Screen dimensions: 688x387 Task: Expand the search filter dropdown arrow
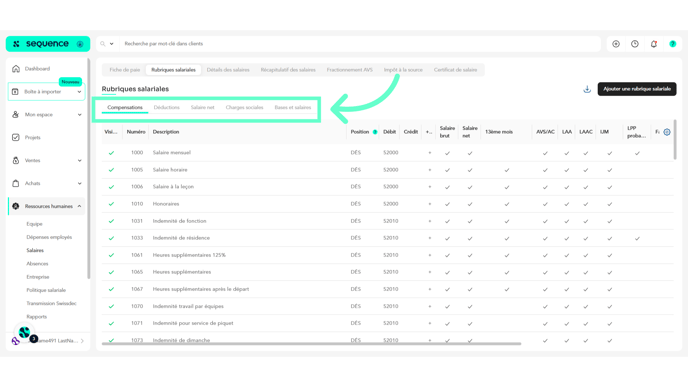(x=111, y=44)
